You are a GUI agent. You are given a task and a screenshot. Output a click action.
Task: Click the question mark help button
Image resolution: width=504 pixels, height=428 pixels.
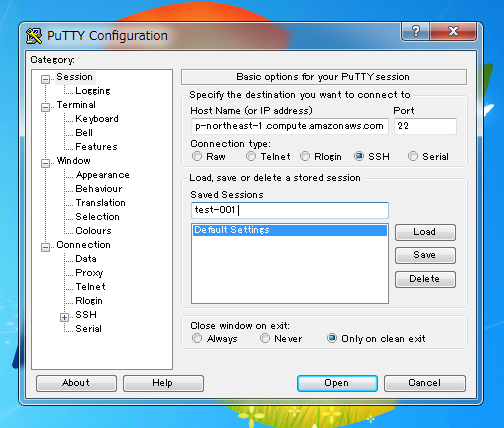pos(416,31)
